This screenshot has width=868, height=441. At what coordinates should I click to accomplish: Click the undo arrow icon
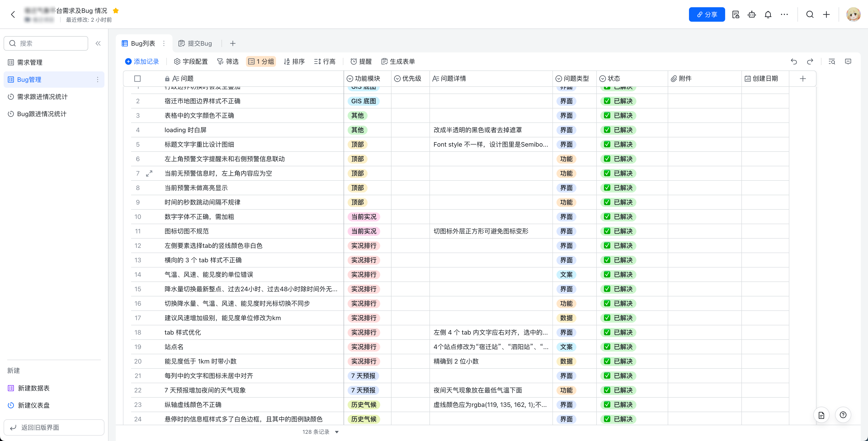coord(794,61)
